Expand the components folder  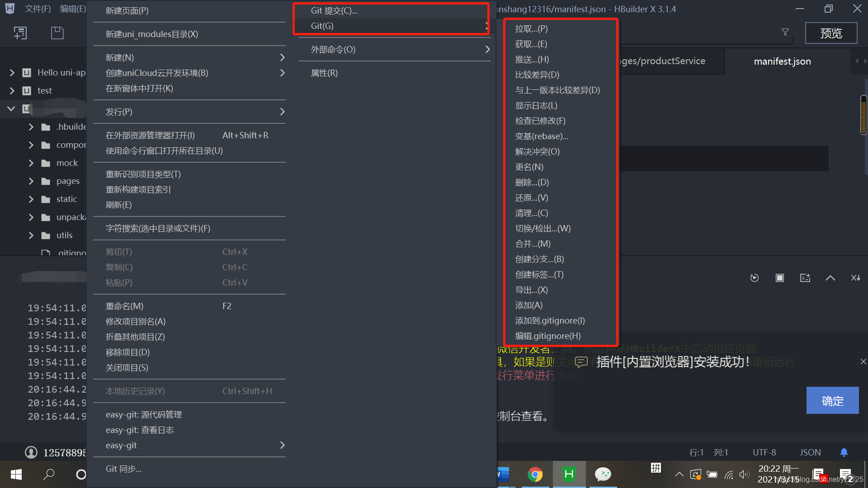pyautogui.click(x=31, y=145)
